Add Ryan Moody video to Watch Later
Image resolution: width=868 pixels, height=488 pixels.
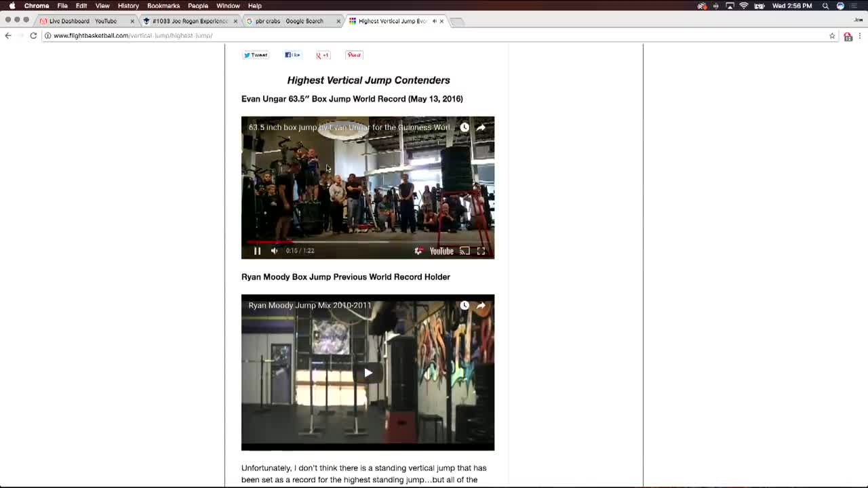465,306
